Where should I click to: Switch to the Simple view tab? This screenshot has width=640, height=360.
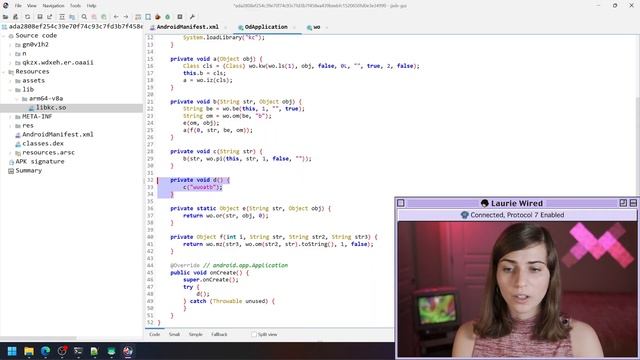point(196,334)
